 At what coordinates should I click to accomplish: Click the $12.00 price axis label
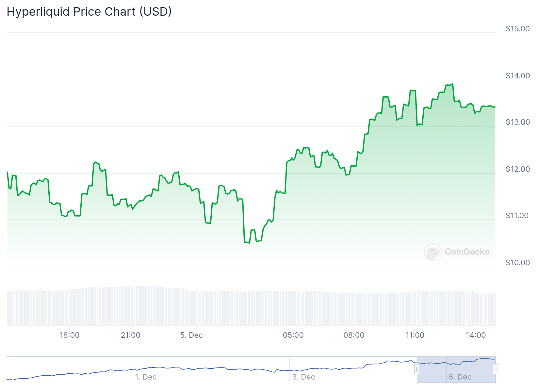click(518, 169)
